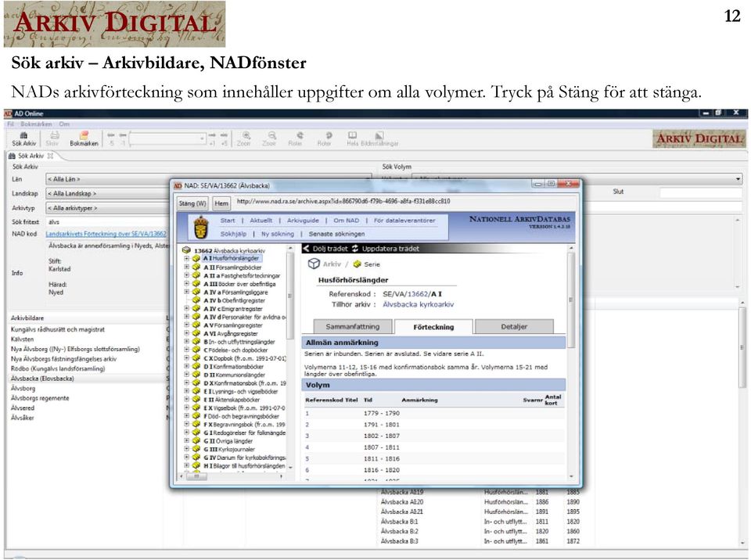Switch to the Sammanfattning tab
The width and height of the screenshot is (751, 560).
click(353, 327)
